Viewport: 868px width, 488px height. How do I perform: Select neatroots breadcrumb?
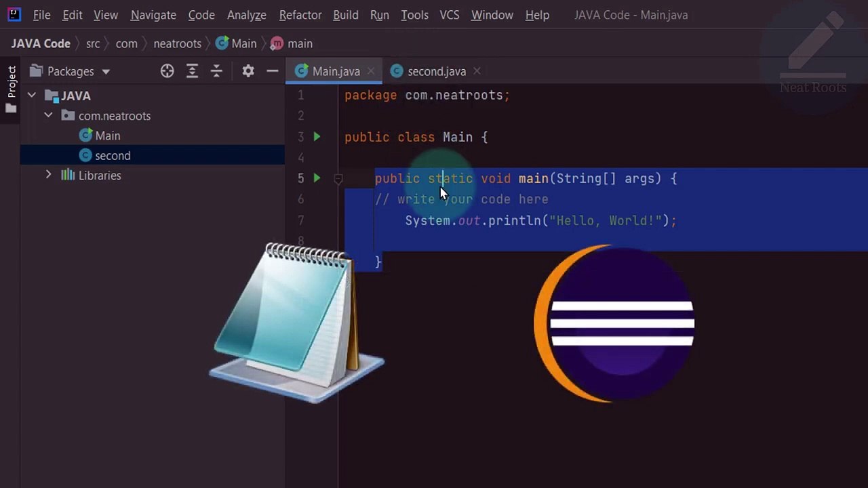tap(177, 43)
